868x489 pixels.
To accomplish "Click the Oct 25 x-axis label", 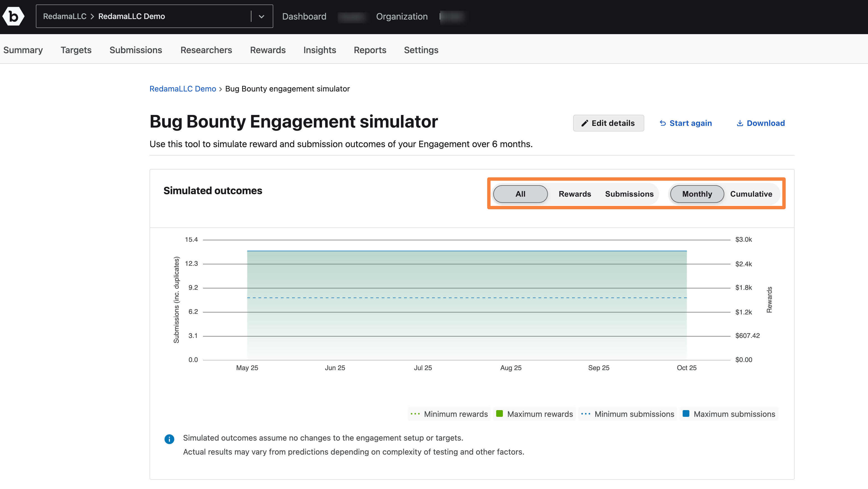I will pyautogui.click(x=687, y=368).
